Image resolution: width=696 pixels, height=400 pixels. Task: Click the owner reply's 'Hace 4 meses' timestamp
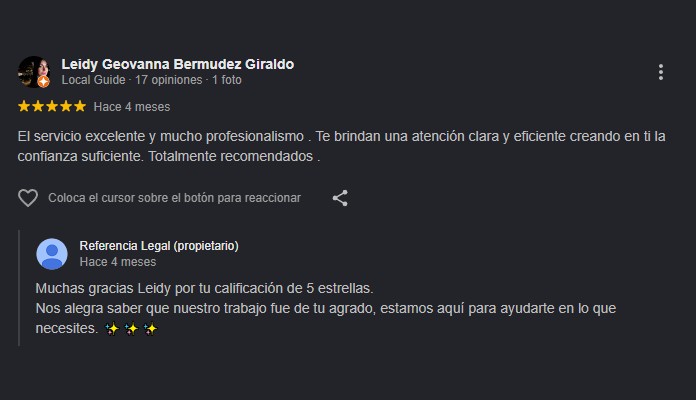(118, 262)
